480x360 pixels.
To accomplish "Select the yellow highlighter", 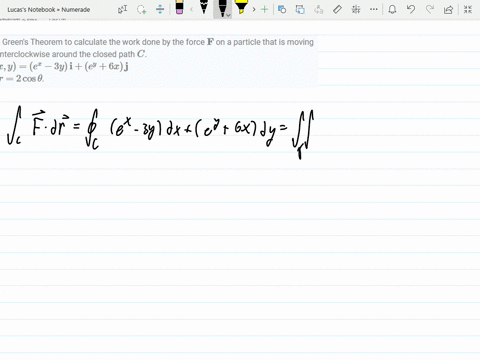I will [241, 7].
